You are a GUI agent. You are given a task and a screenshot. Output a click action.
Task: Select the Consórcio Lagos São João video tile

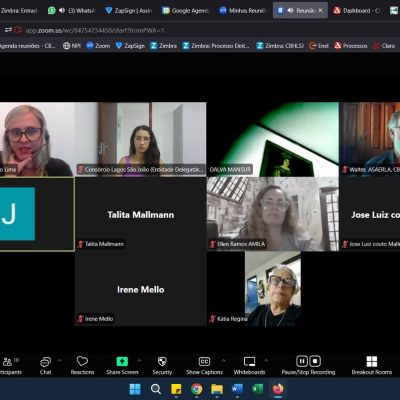[x=141, y=139]
